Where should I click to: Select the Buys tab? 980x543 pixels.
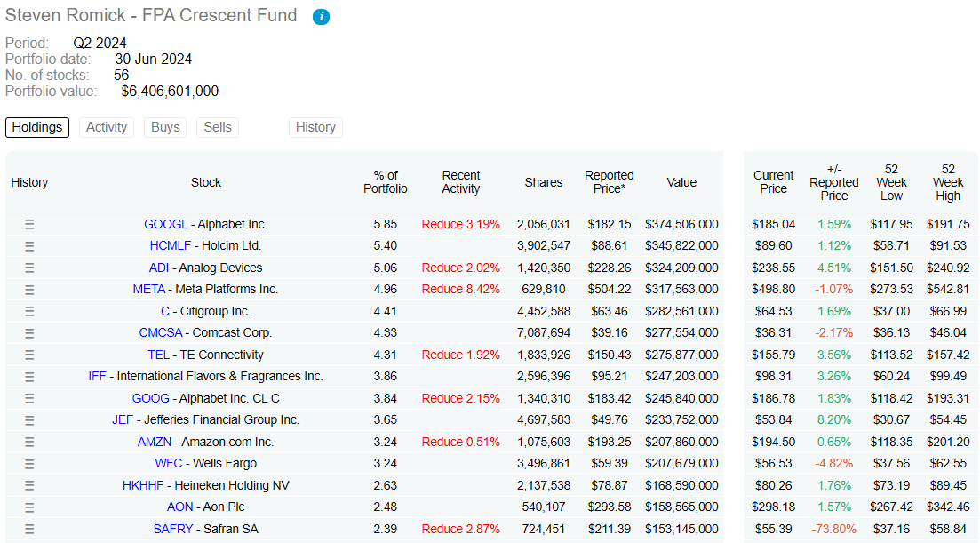click(x=165, y=127)
